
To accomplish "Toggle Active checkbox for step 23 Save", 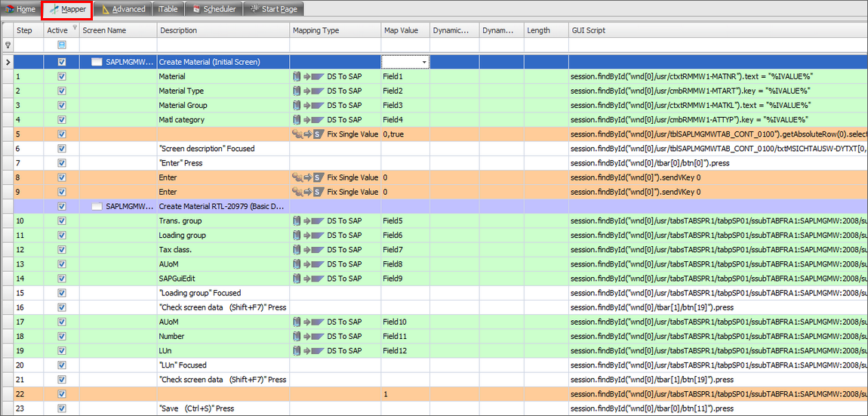I will point(62,408).
